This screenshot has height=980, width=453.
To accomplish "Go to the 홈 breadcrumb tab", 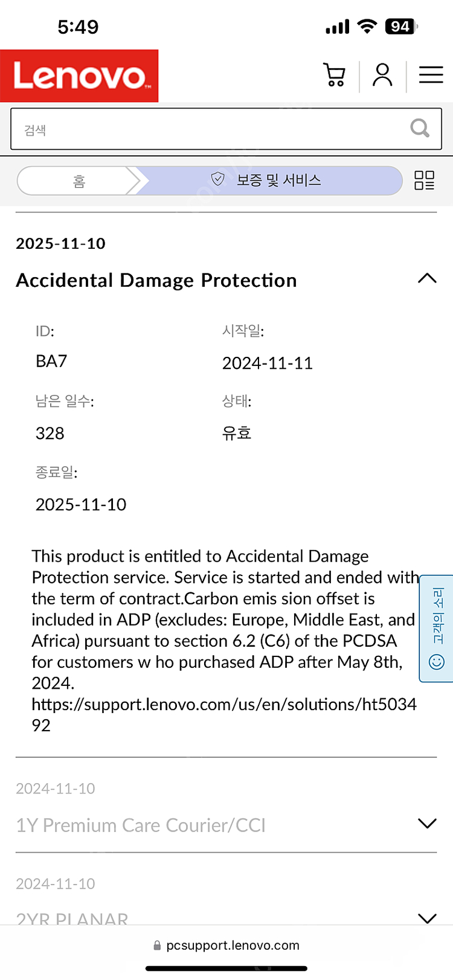I will 79,181.
